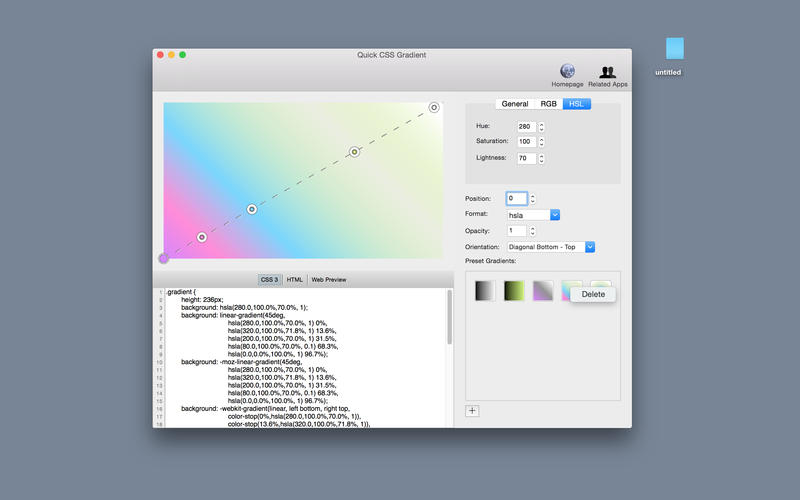Open the Format dropdown showing hsla

(533, 215)
